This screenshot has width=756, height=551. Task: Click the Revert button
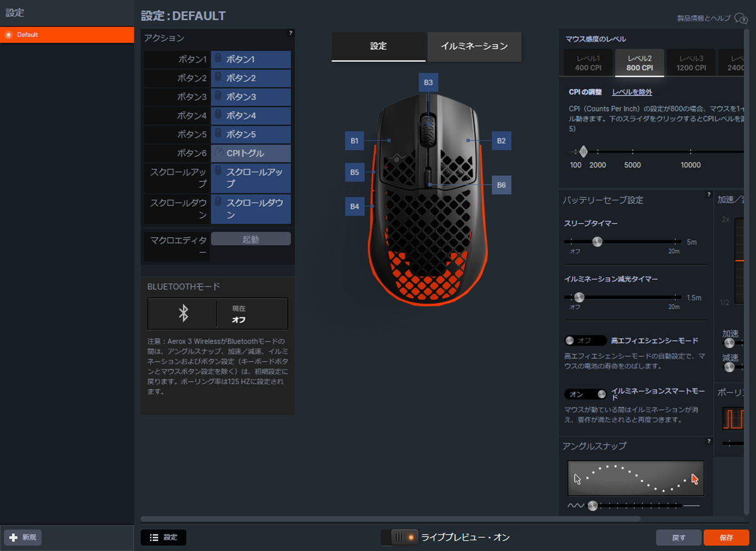(x=679, y=538)
